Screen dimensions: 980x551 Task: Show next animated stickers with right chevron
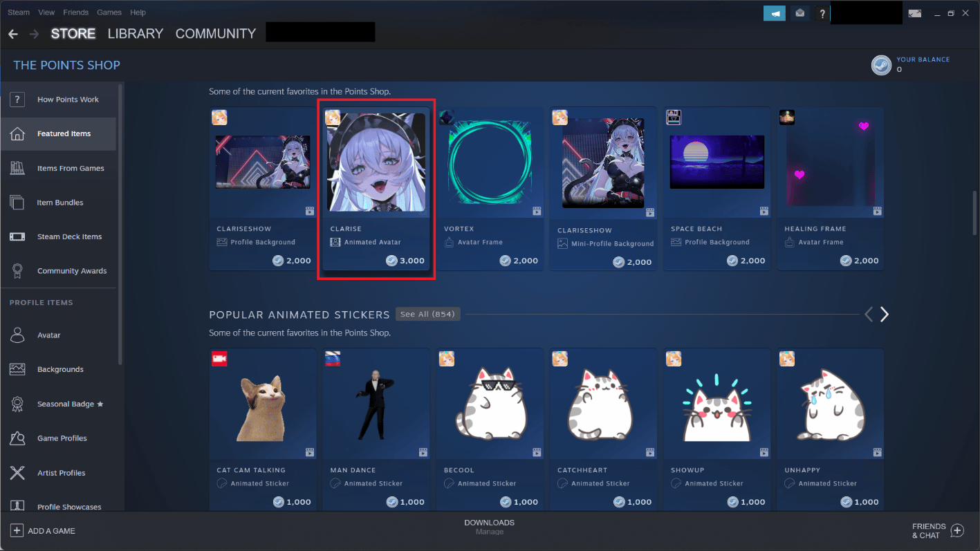point(885,315)
